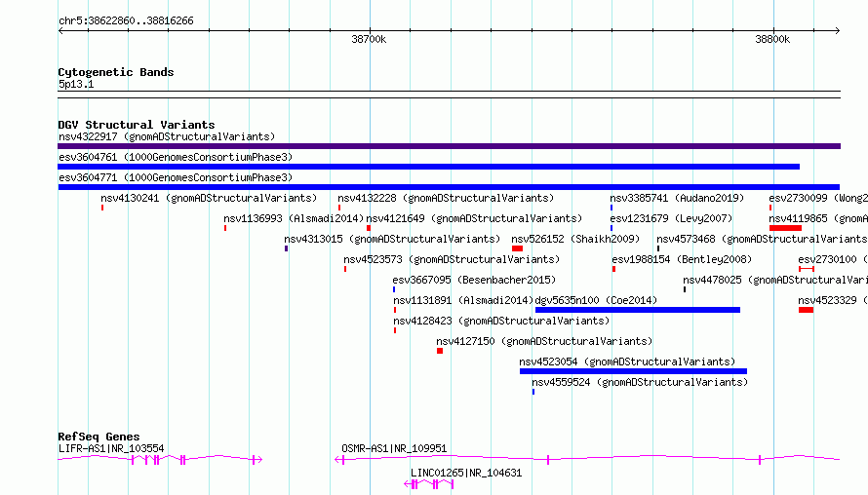Image resolution: width=868 pixels, height=495 pixels.
Task: Click the esv3667095 (Besenbacher2015) label
Action: (x=474, y=280)
